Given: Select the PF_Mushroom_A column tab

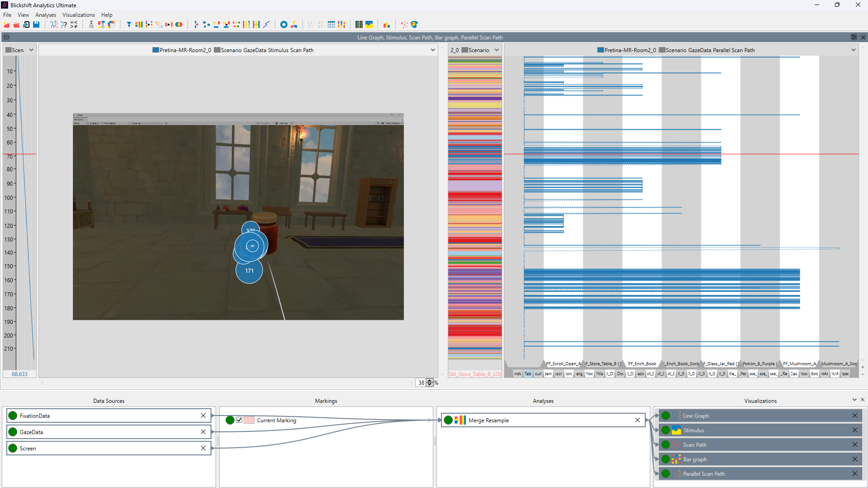Looking at the screenshot, I should (799, 363).
